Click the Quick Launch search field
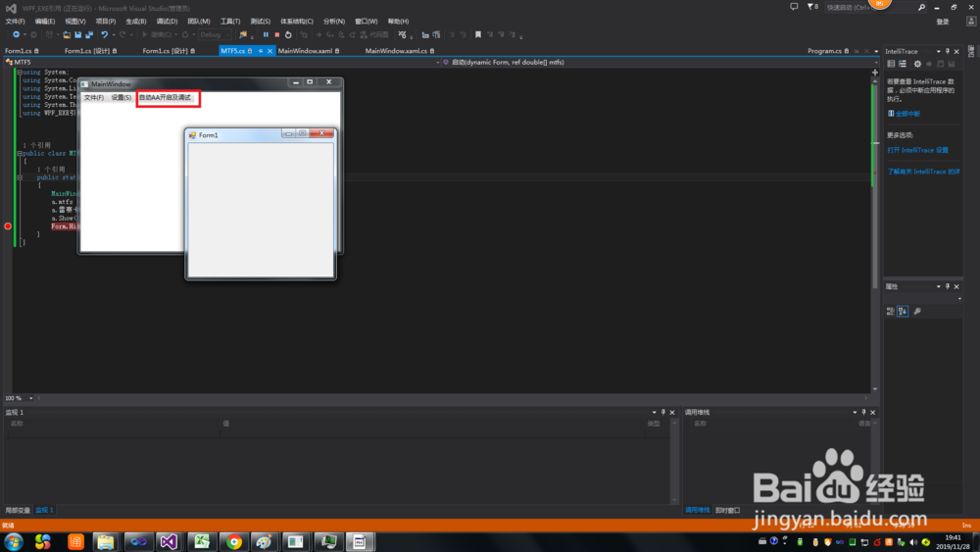Image resolution: width=980 pixels, height=552 pixels. point(868,8)
